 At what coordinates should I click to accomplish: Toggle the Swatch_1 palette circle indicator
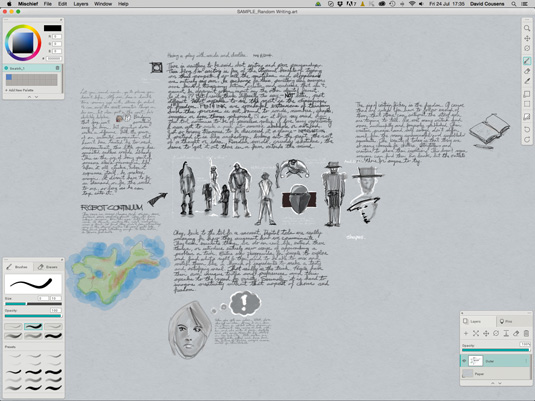pyautogui.click(x=6, y=68)
